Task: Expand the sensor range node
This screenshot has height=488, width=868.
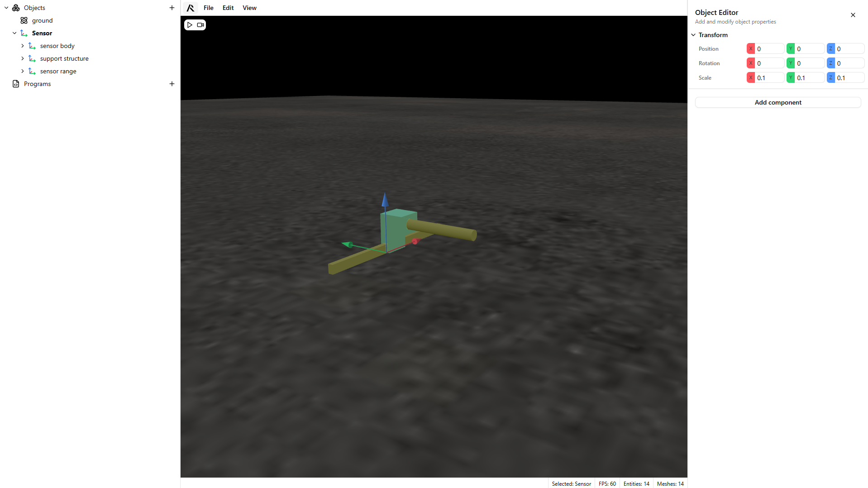Action: tap(23, 71)
